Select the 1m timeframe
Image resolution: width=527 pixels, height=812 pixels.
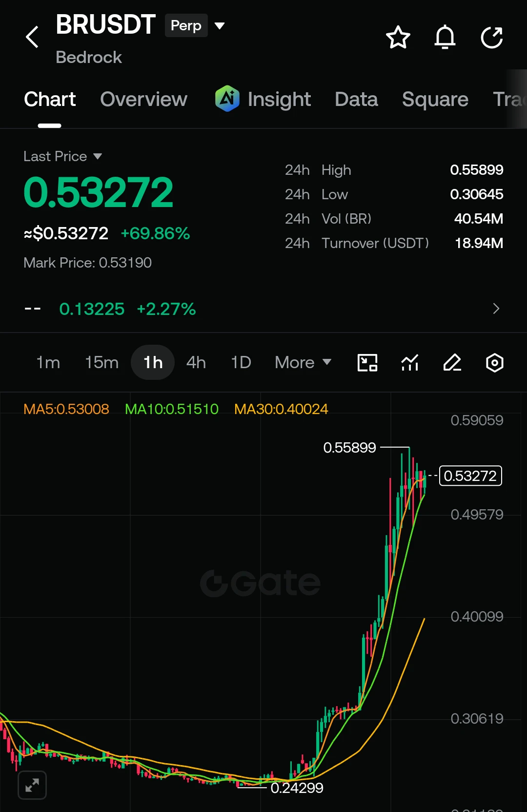pos(48,362)
